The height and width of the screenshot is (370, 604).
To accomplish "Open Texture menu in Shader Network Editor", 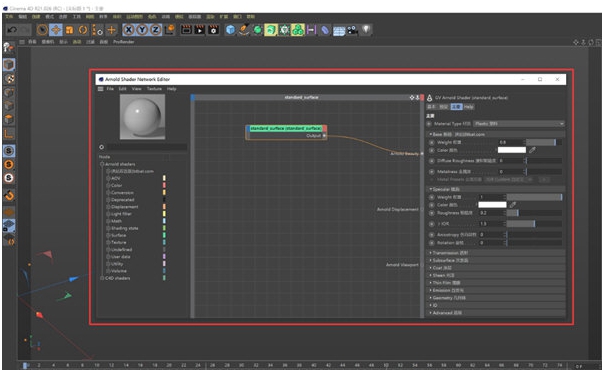I will tap(154, 89).
